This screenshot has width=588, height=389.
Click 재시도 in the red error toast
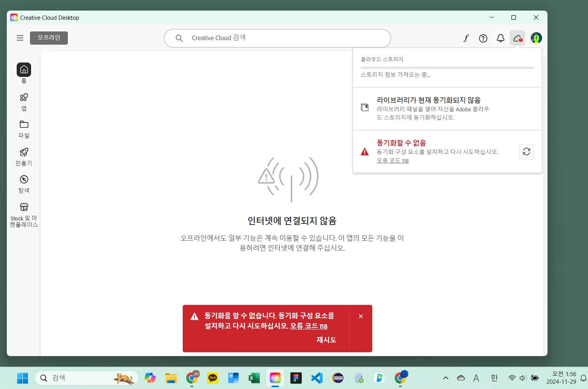(326, 340)
